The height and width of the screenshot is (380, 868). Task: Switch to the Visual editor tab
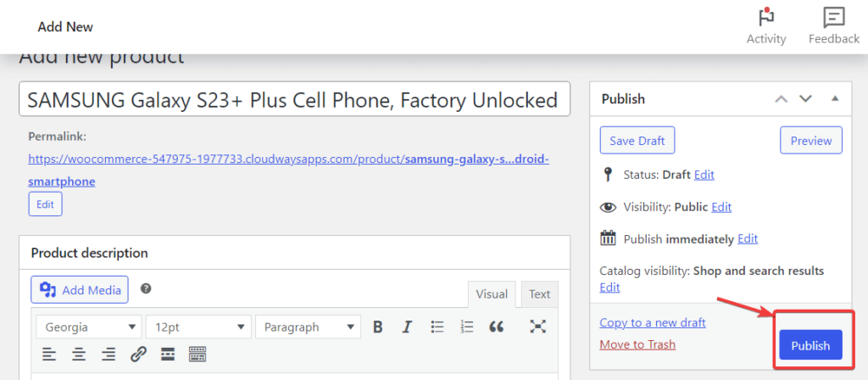tap(492, 294)
